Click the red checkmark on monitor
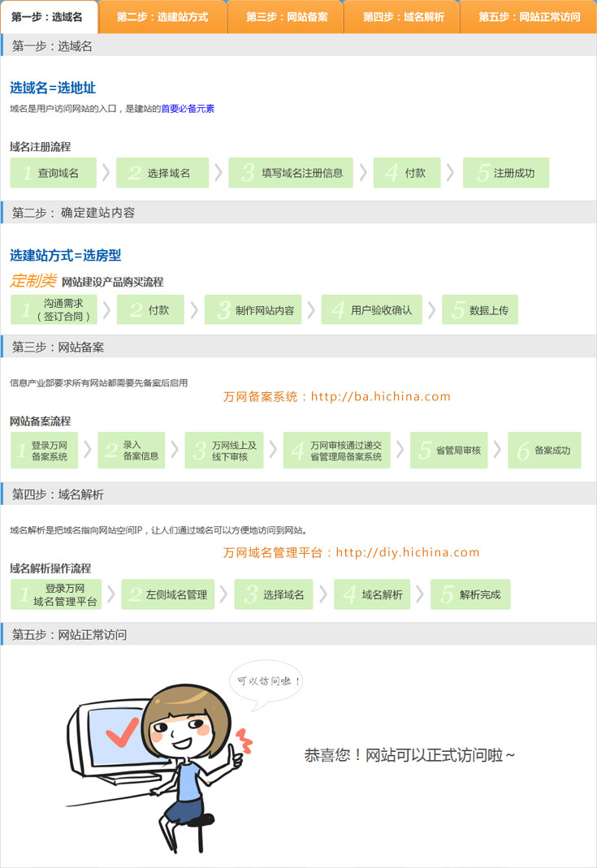 [123, 733]
